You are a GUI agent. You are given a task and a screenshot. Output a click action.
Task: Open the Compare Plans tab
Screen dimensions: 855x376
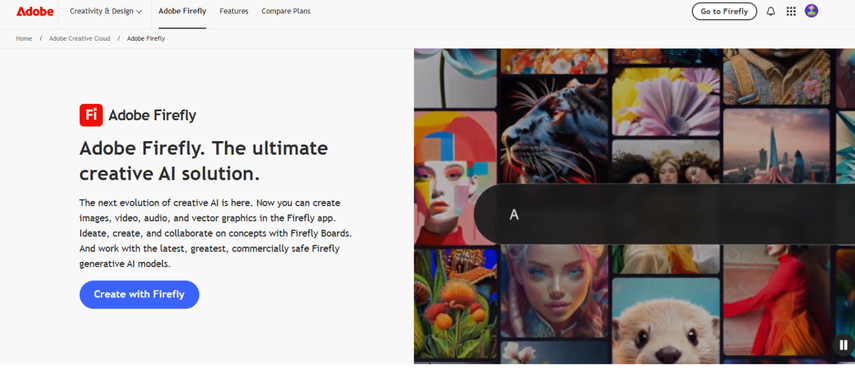click(286, 11)
